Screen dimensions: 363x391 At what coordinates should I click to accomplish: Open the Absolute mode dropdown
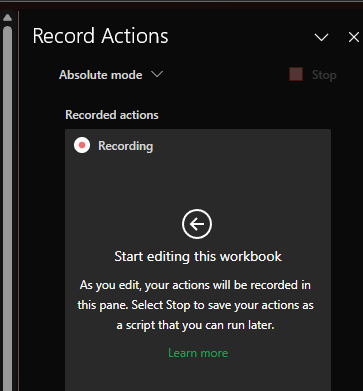tap(111, 75)
